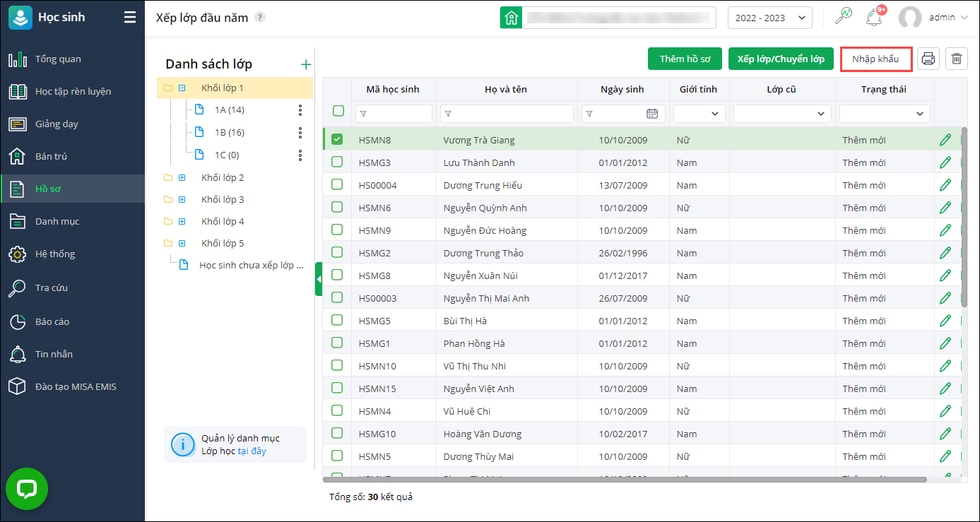
Task: Open the Trạng thái filter dropdown
Action: pyautogui.click(x=885, y=114)
